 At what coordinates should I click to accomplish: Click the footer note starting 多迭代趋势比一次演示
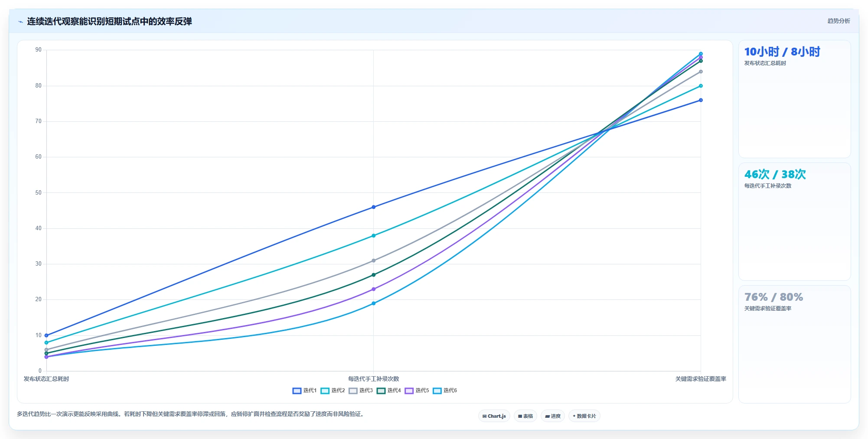point(191,414)
